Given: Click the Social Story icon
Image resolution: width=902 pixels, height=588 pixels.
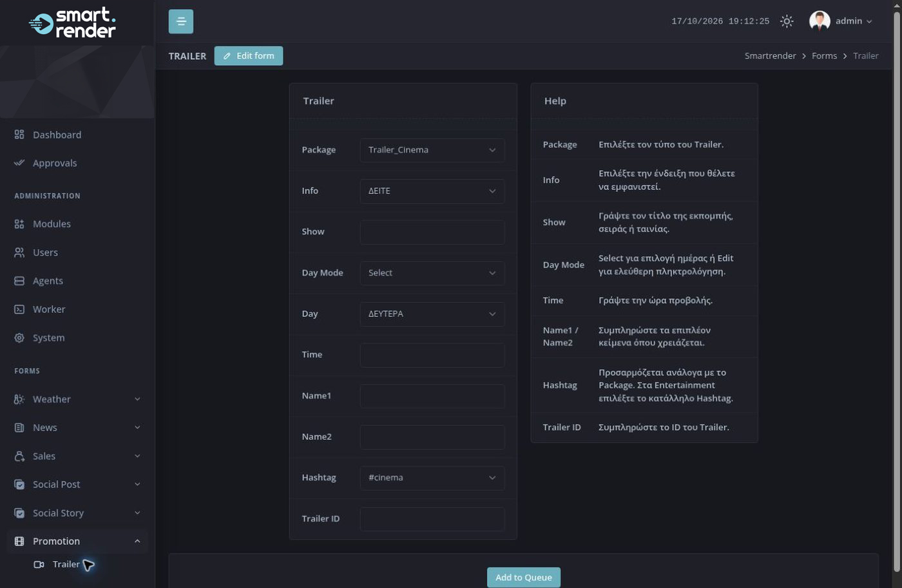Looking at the screenshot, I should click(19, 513).
